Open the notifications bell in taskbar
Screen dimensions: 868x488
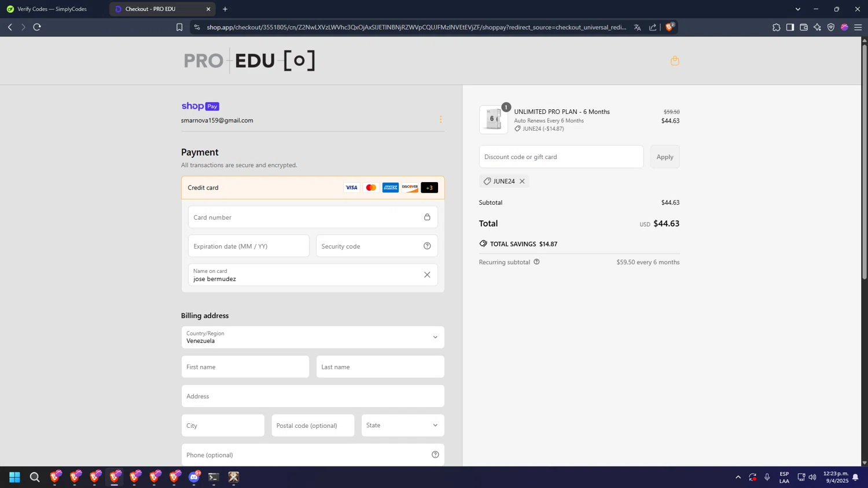[855, 477]
